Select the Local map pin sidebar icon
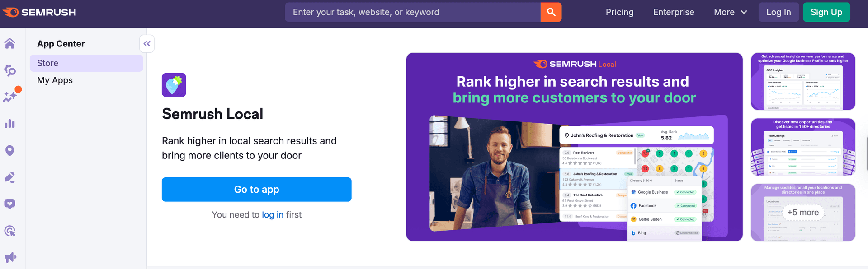The width and height of the screenshot is (868, 269). pyautogui.click(x=10, y=150)
